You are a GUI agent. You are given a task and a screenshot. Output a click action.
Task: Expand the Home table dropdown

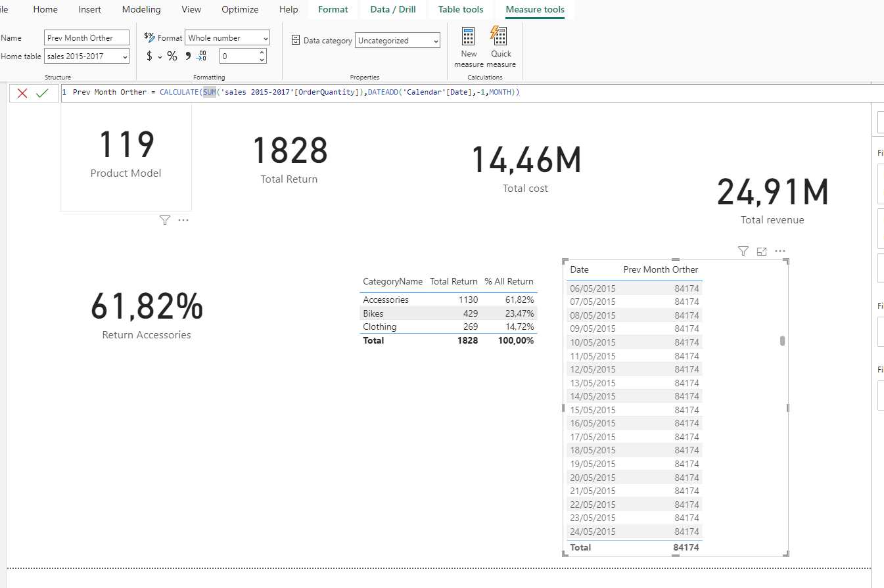click(87, 57)
